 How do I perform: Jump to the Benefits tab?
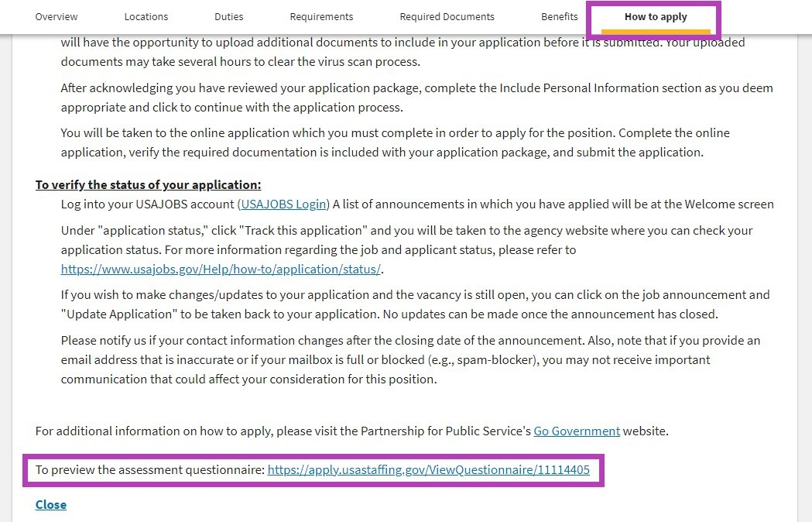[x=560, y=16]
